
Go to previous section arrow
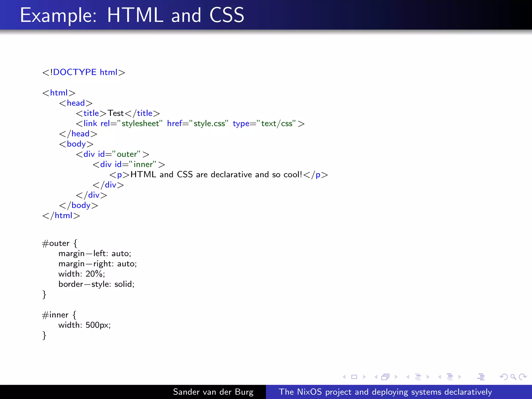tap(440, 377)
